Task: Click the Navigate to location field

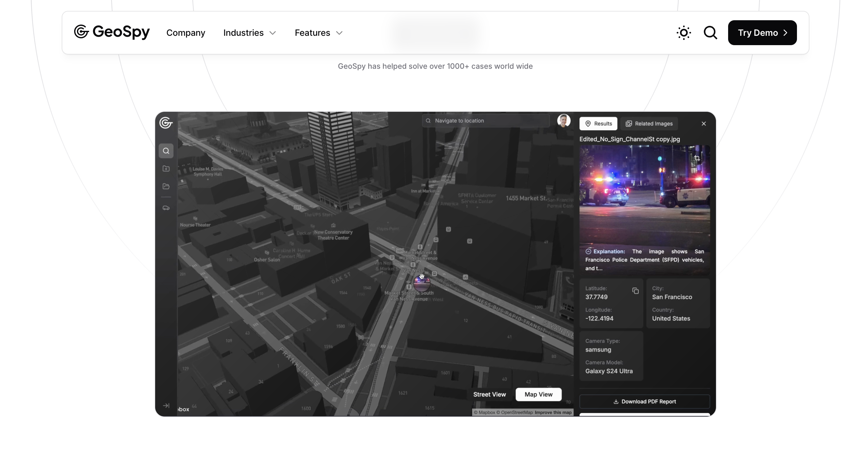Action: click(x=485, y=120)
